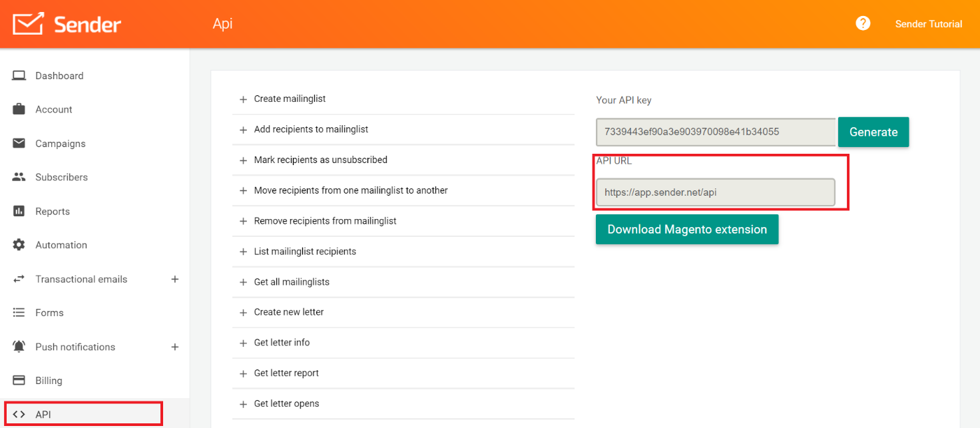Expand Transactional emails submenu plus

175,279
